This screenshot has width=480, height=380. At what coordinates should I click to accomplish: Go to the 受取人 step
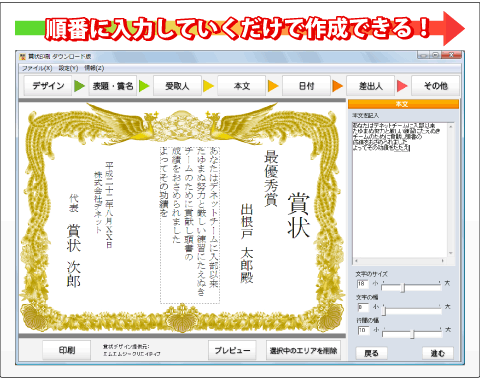177,86
